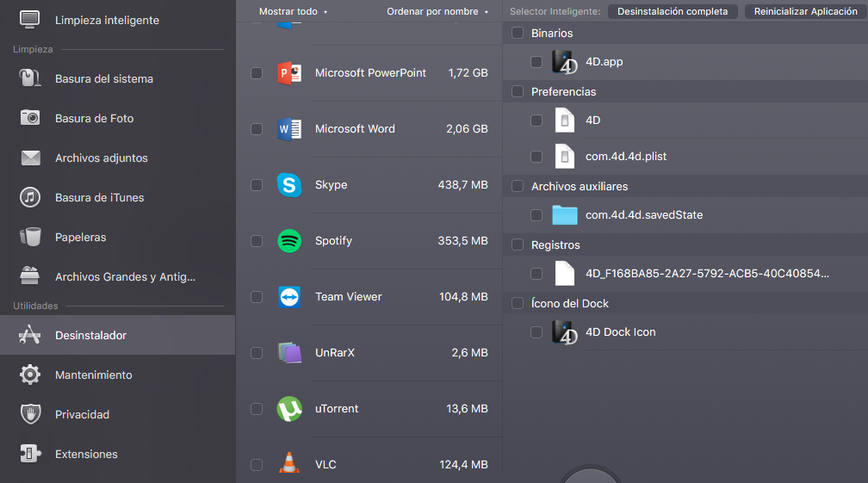The width and height of the screenshot is (868, 483).
Task: Enable the VLC checkbox
Action: click(257, 465)
